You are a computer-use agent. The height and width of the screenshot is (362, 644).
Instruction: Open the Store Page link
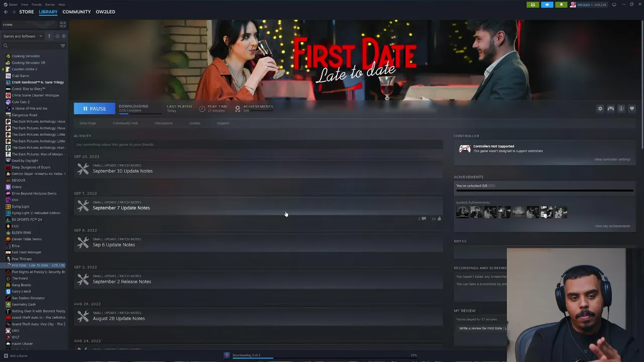88,123
